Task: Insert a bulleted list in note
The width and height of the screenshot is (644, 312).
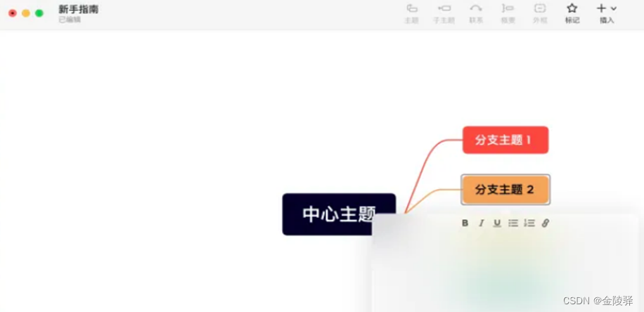Action: [513, 223]
